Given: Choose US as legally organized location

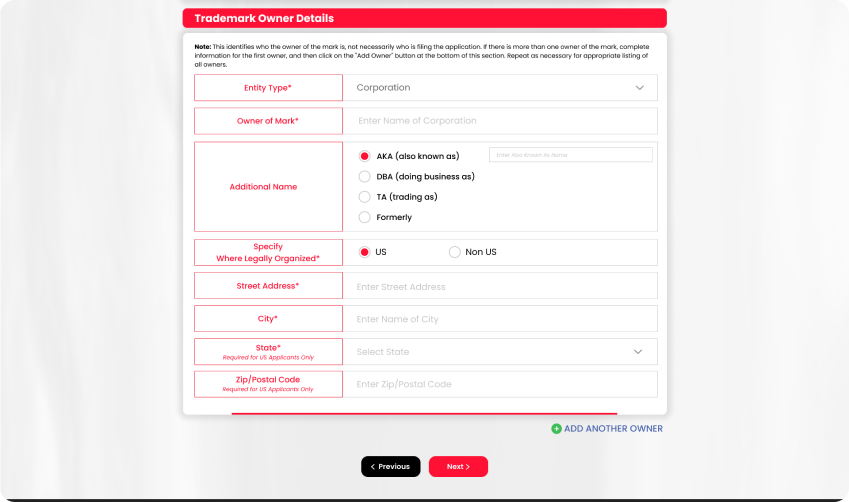Looking at the screenshot, I should click(365, 252).
